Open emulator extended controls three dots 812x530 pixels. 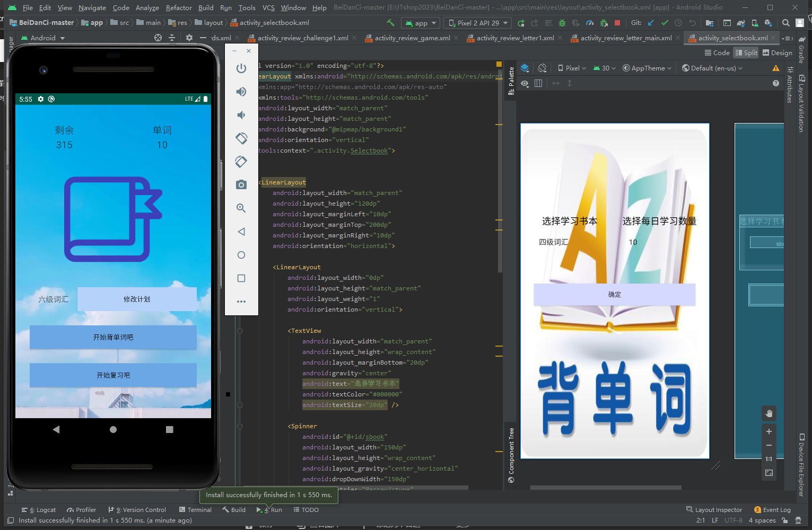[x=241, y=301]
